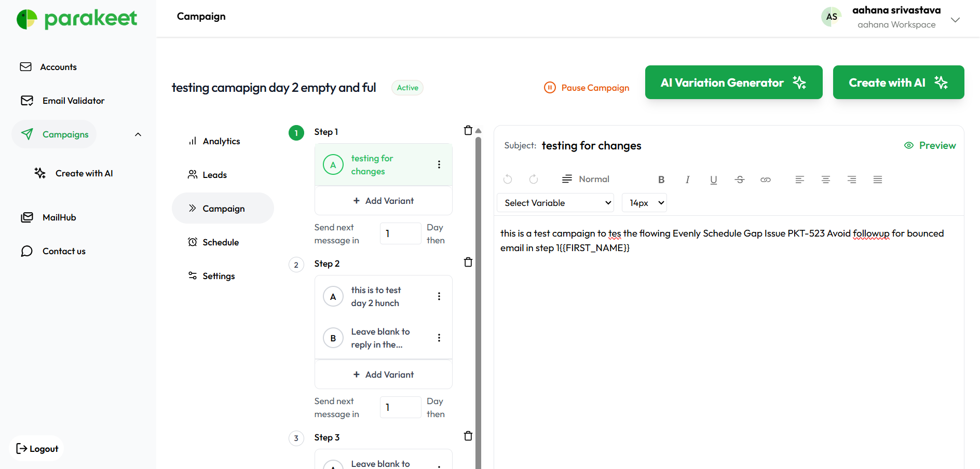Click the undo arrow in editor

[508, 180]
